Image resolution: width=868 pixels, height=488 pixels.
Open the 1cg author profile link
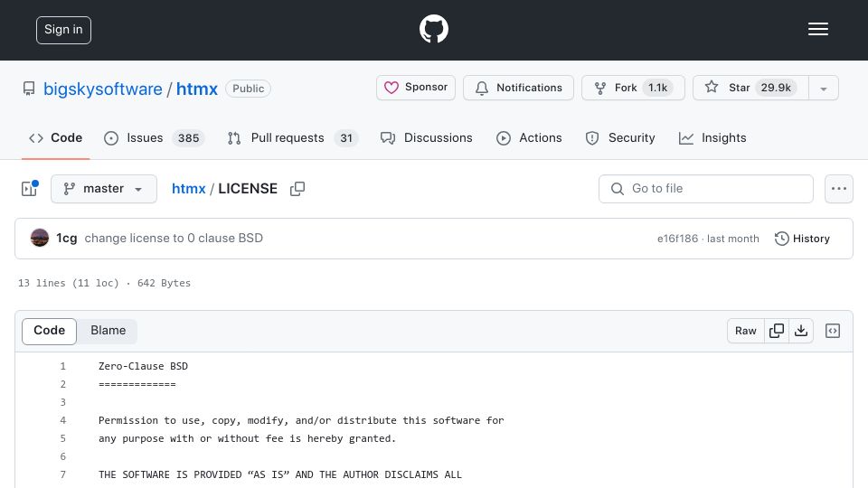point(66,238)
